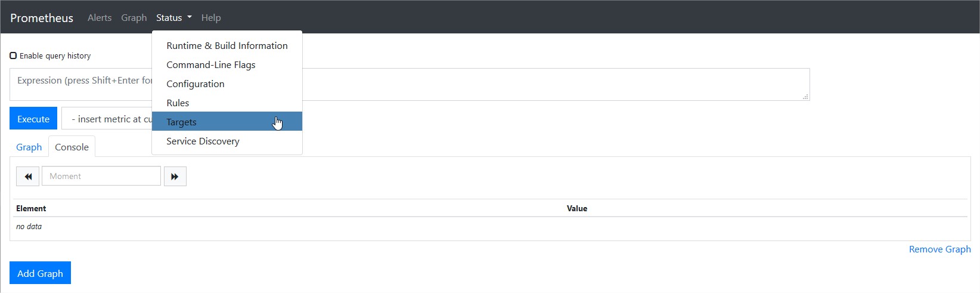Switch to the Graph tab

click(x=29, y=147)
